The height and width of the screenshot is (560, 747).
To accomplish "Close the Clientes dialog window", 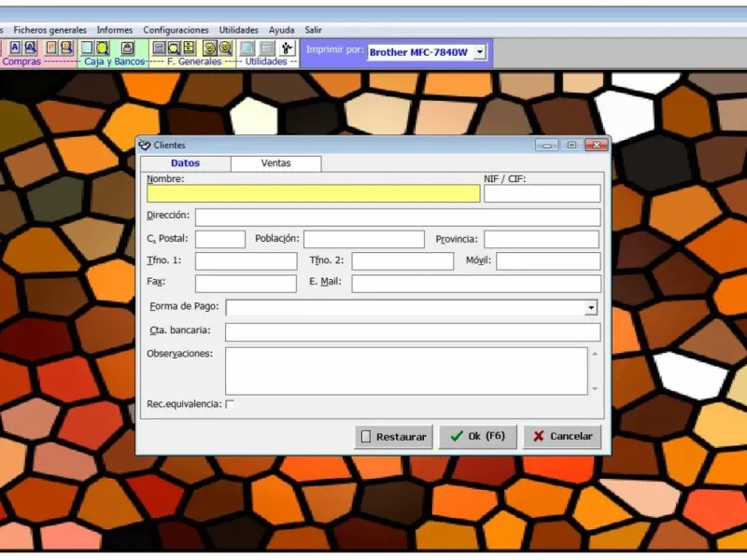I will pyautogui.click(x=597, y=145).
